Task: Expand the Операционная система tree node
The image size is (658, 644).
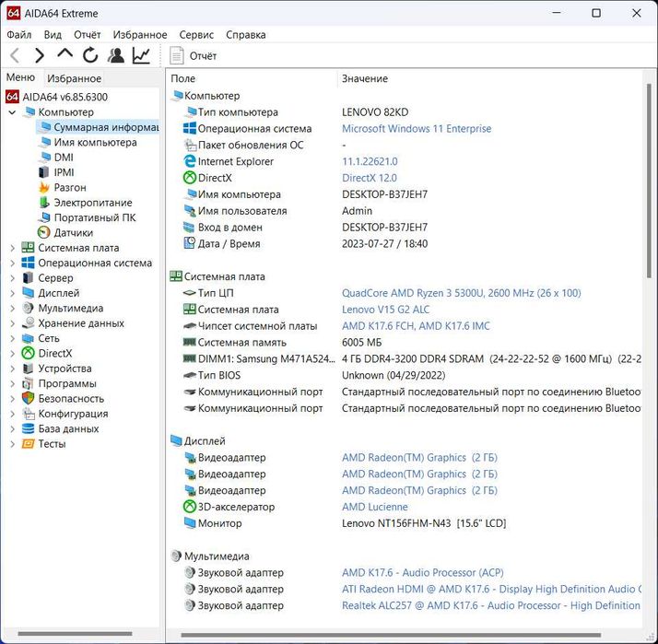Action: pyautogui.click(x=13, y=263)
